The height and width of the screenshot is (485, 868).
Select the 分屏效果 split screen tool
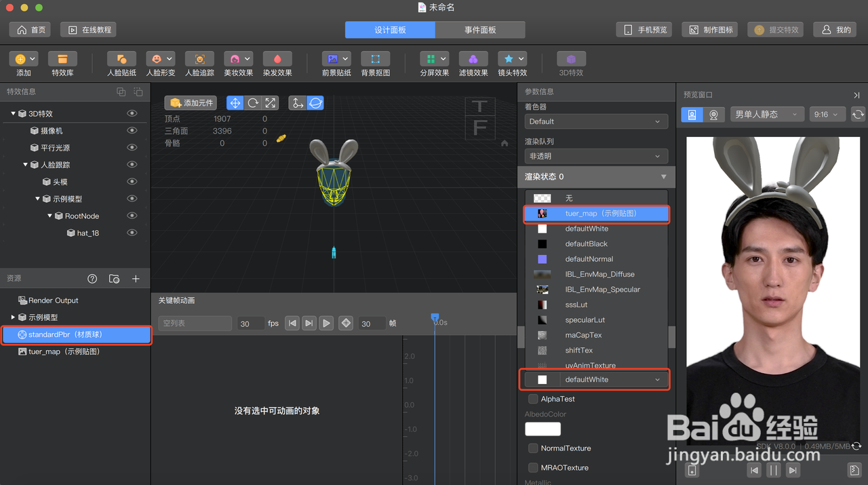pyautogui.click(x=434, y=59)
